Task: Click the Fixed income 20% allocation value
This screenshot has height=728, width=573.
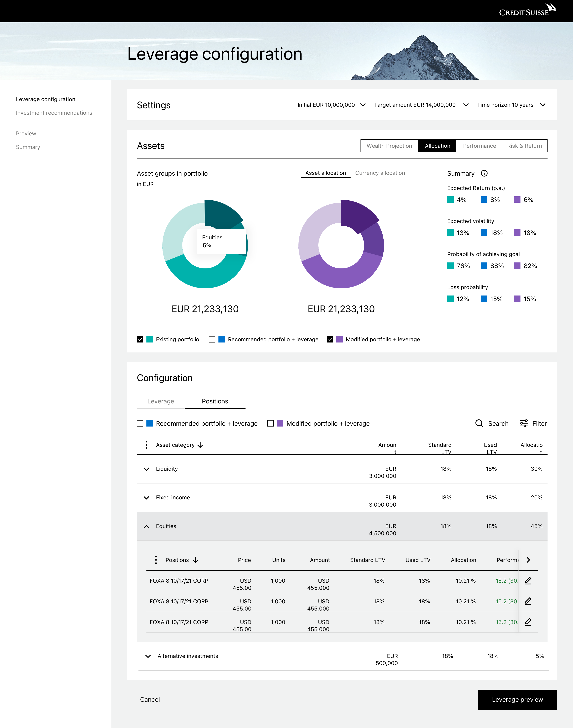Action: (536, 497)
